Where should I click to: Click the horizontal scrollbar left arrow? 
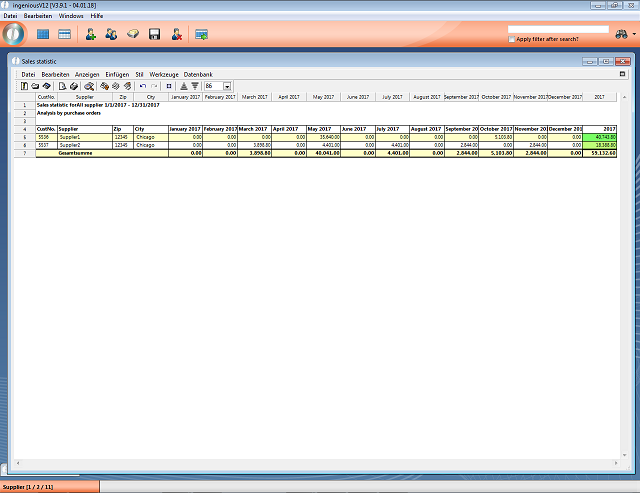18,463
